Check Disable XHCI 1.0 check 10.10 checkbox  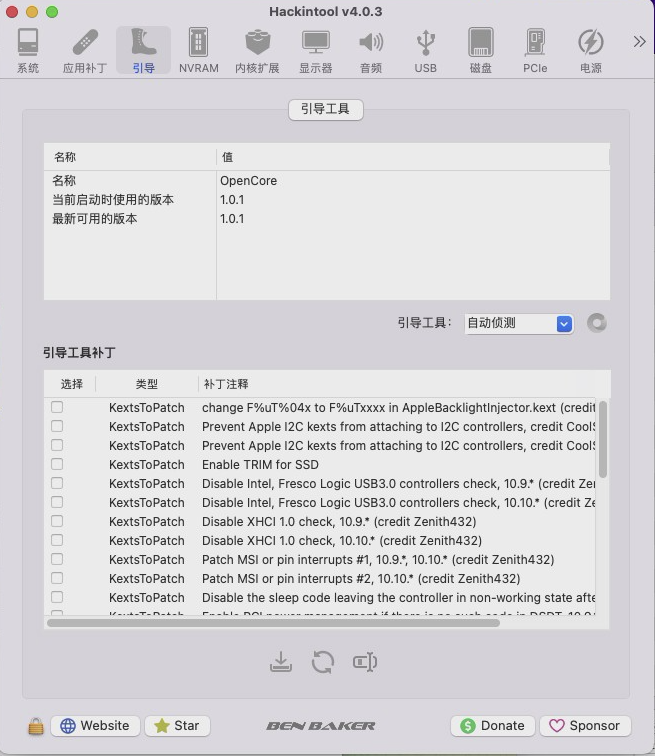pos(57,540)
